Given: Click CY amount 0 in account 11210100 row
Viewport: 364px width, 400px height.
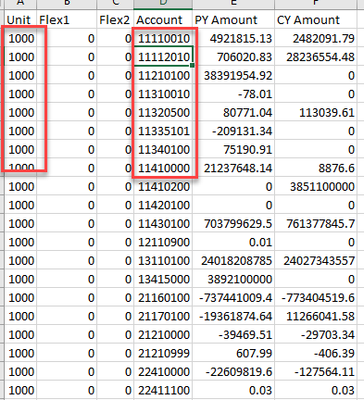Looking at the screenshot, I should (x=315, y=76).
